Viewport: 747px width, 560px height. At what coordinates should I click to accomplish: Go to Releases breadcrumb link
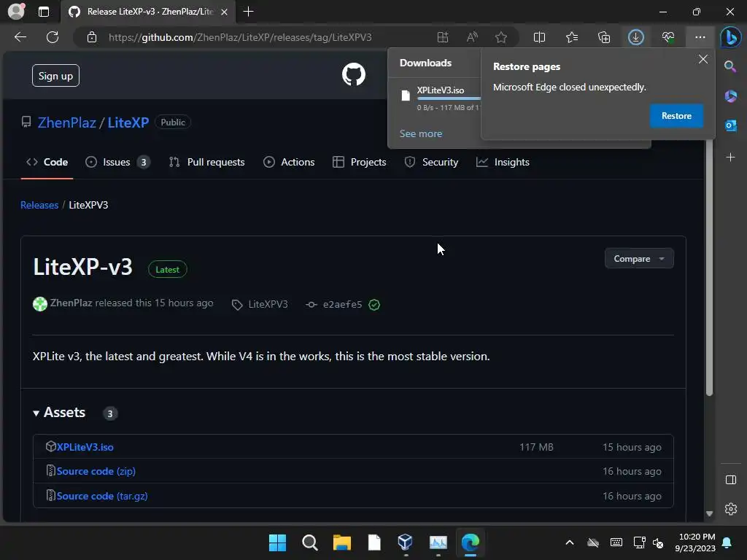coord(39,205)
